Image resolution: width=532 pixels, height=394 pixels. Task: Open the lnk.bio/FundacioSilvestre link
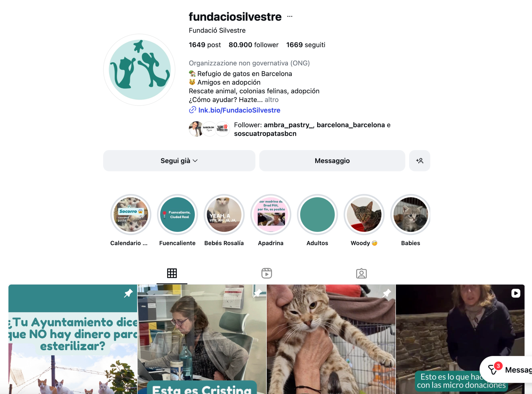(x=239, y=110)
